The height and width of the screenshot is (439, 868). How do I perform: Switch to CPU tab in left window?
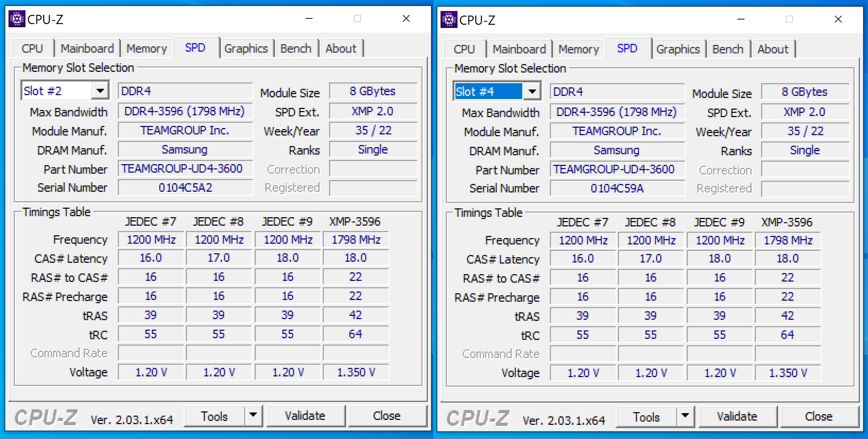click(x=32, y=48)
